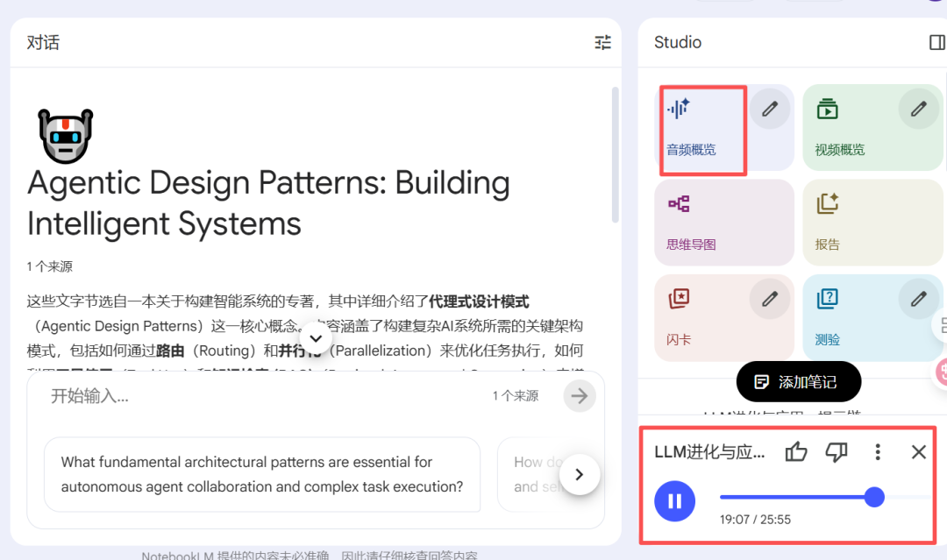
Task: Click the 添加笔记 add note button
Action: click(798, 381)
